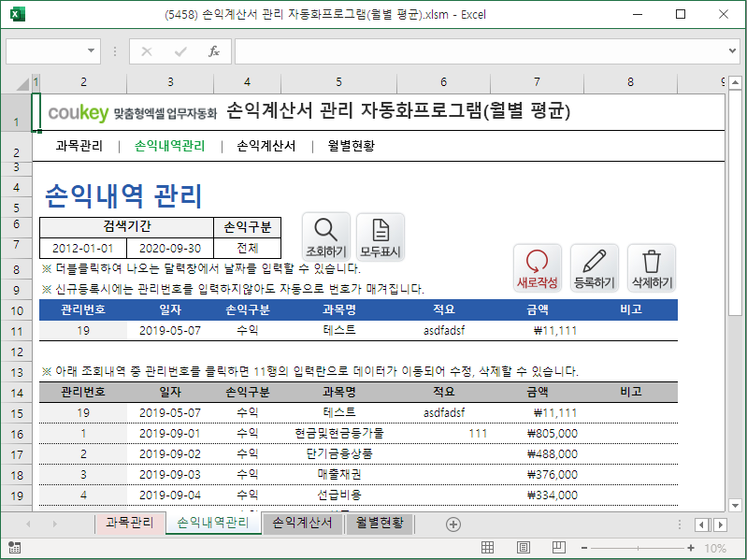Zoom out with the minus button
Image resolution: width=747 pixels, height=560 pixels.
tap(584, 548)
